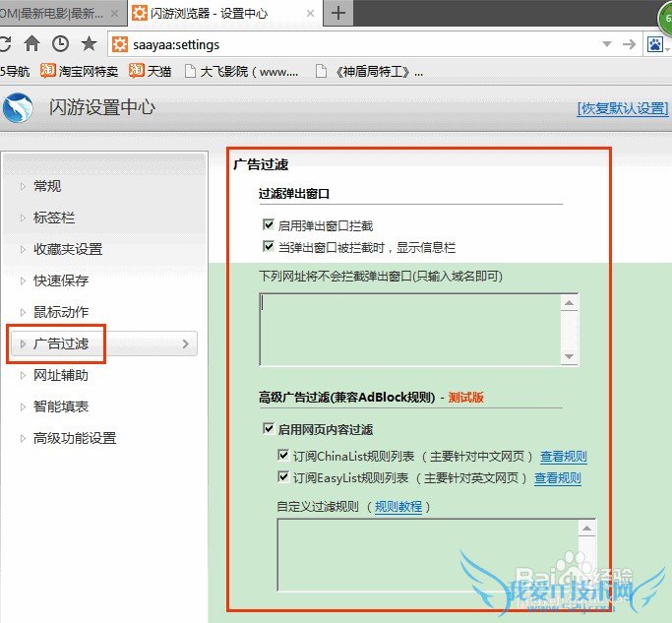The height and width of the screenshot is (623, 672).
Task: Open 收藏夹设置 section
Action: (x=68, y=249)
